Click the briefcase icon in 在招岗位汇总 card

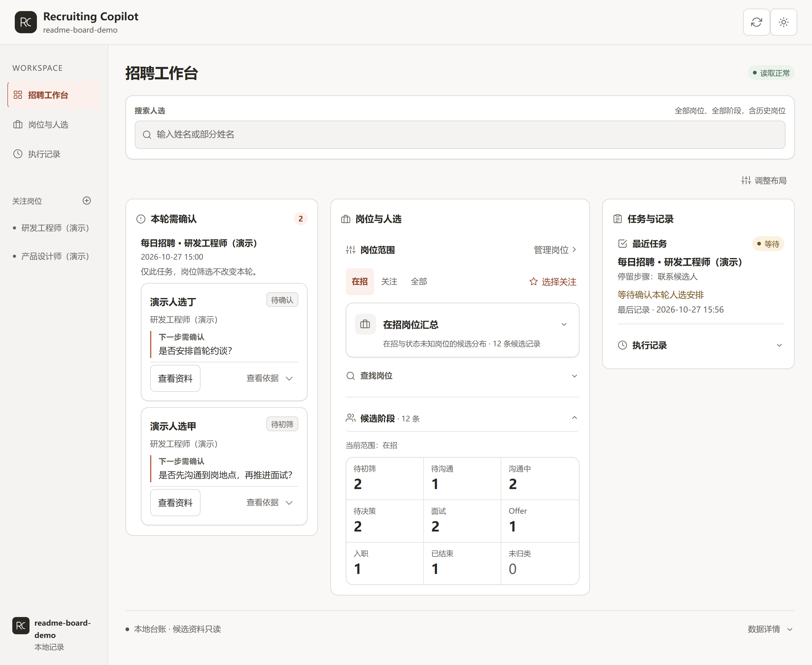tap(365, 325)
